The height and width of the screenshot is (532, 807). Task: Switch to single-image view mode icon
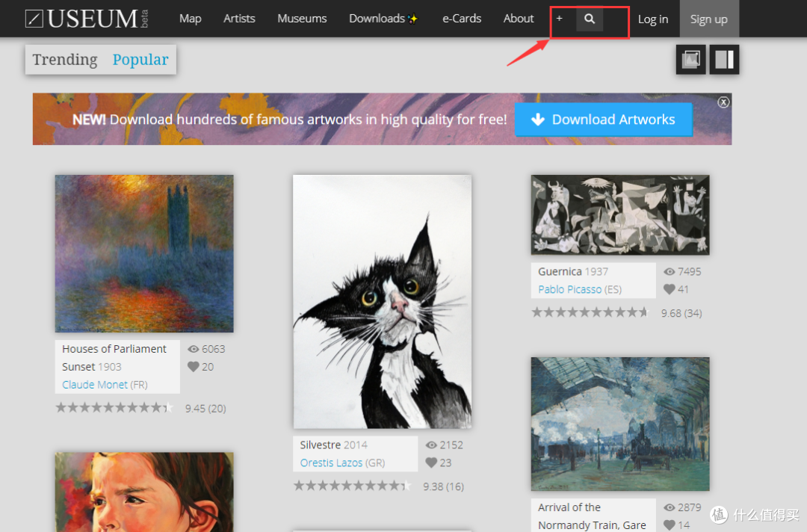pos(690,60)
